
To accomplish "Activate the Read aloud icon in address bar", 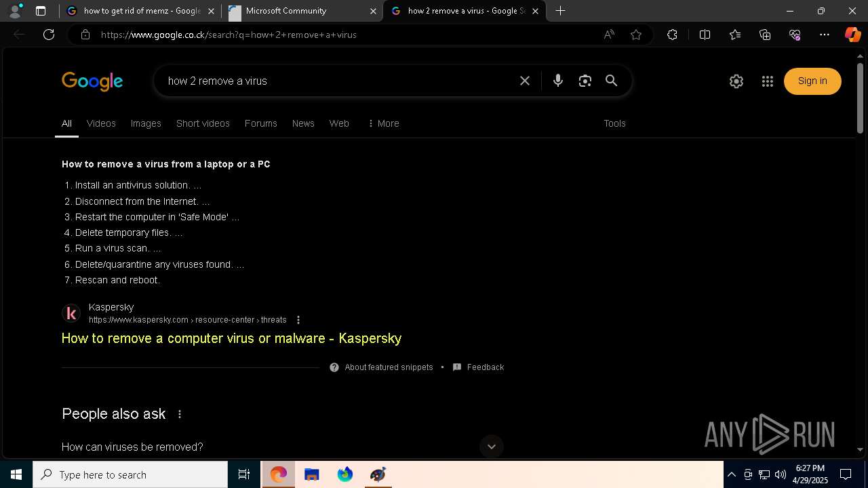I will tap(609, 35).
